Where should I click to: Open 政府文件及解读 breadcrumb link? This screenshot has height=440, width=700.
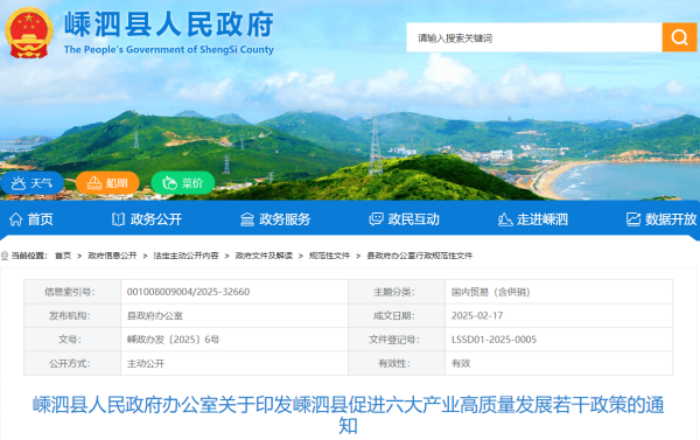(264, 255)
